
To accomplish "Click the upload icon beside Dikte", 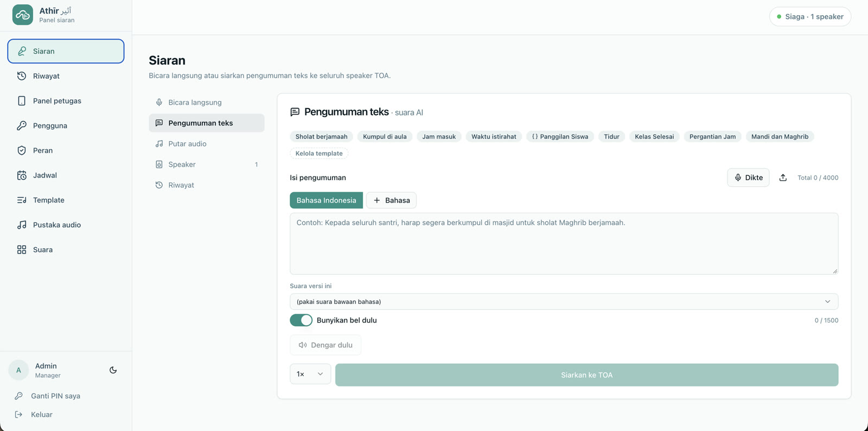I will click(x=783, y=178).
